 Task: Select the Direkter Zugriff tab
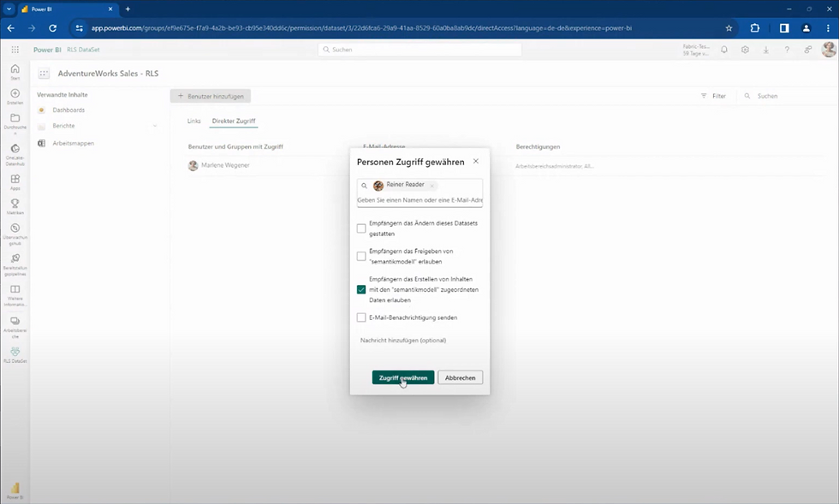coord(234,121)
